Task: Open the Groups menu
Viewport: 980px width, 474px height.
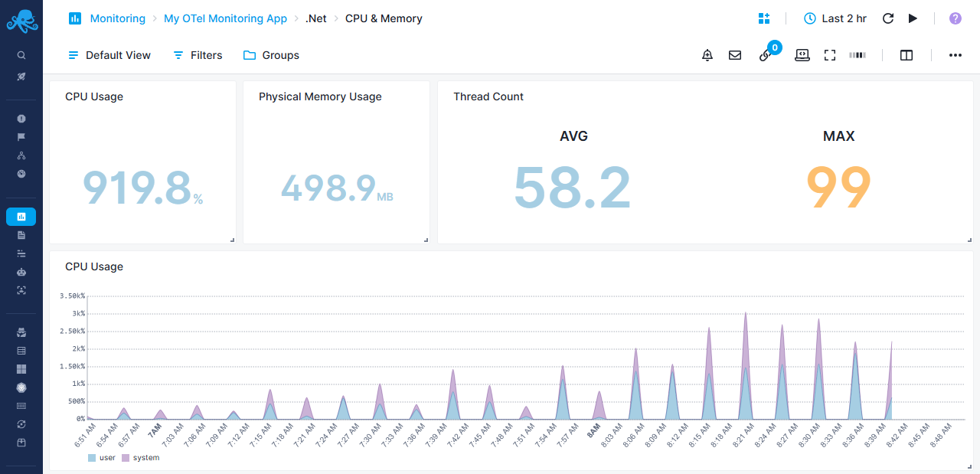Action: click(x=270, y=55)
